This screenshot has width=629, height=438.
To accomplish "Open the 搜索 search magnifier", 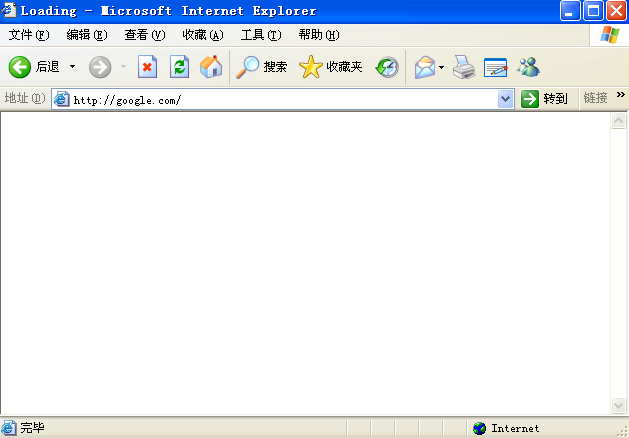I will tap(262, 67).
